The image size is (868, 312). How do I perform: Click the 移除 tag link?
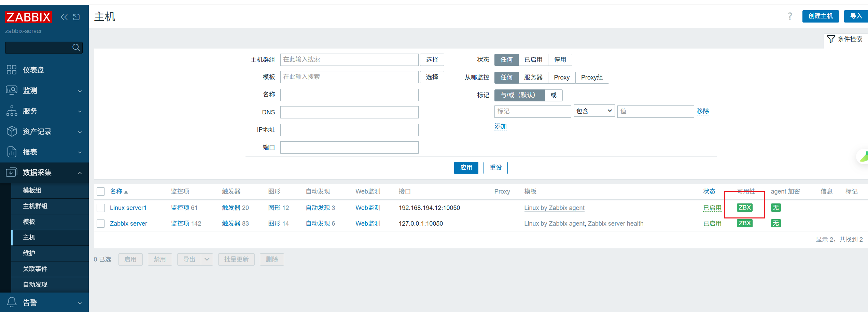(x=703, y=111)
